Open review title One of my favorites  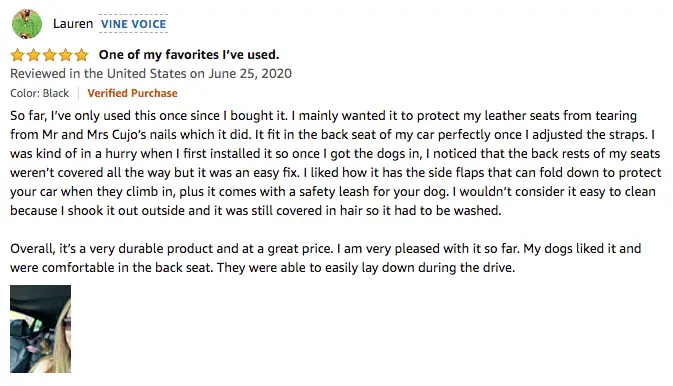pos(189,55)
